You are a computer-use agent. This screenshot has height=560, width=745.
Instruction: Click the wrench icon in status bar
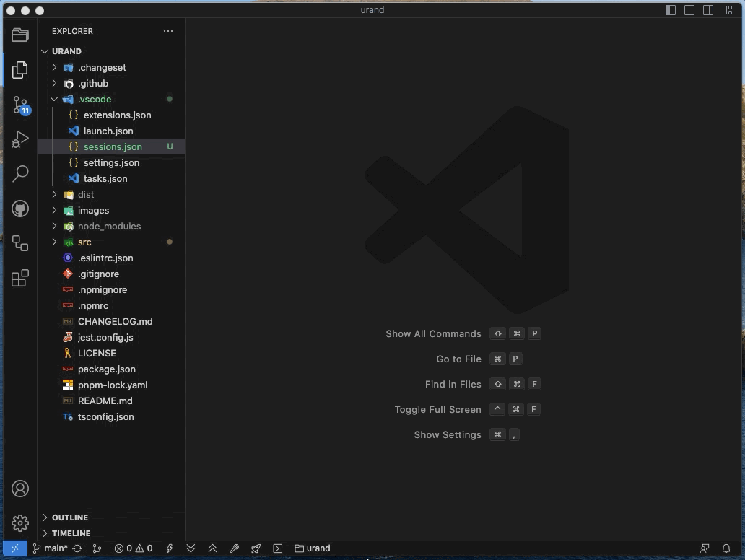tap(234, 548)
